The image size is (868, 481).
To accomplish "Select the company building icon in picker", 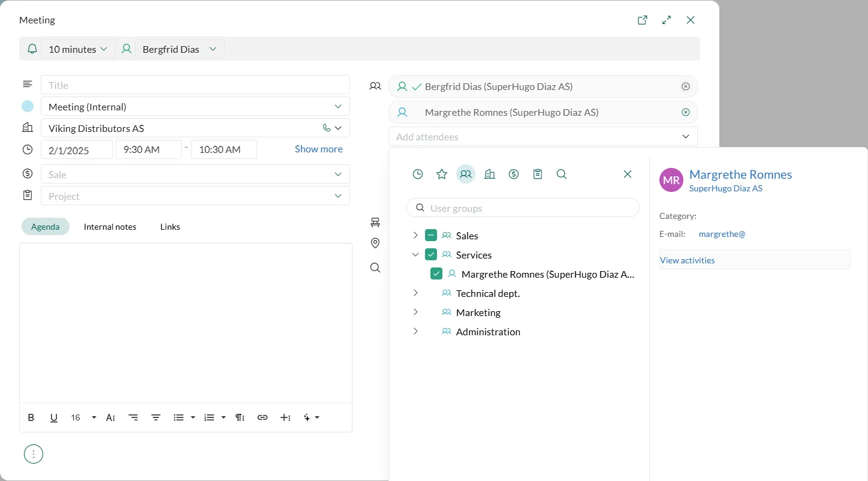I will [490, 174].
